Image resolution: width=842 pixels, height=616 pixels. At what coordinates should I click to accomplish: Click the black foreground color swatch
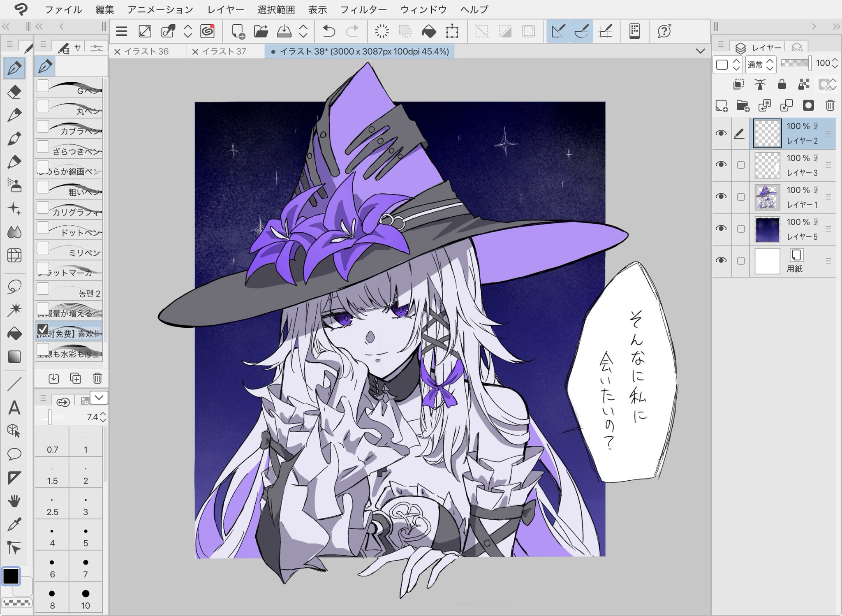pyautogui.click(x=11, y=576)
